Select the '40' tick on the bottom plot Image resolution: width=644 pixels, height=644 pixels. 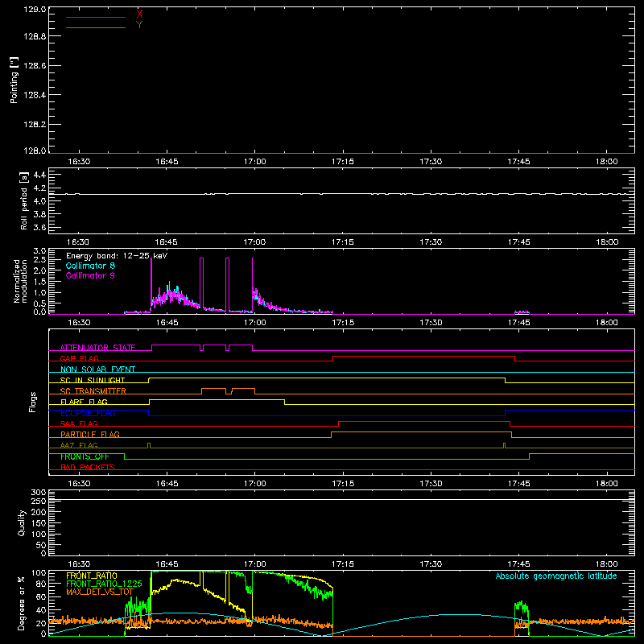[x=41, y=610]
